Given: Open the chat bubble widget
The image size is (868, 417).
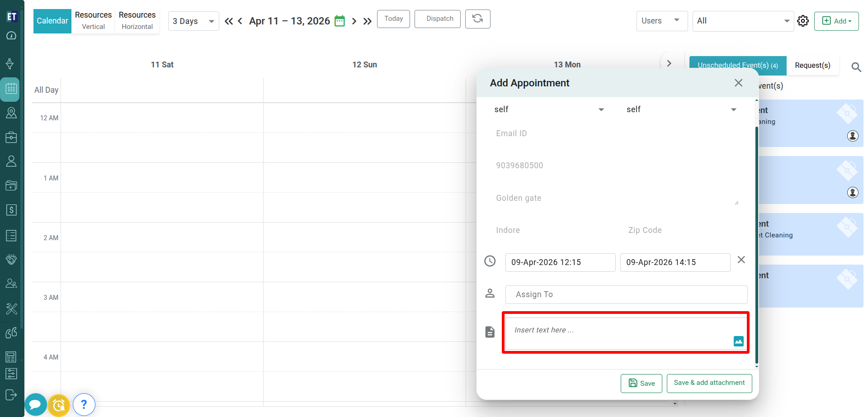Looking at the screenshot, I should point(35,405).
